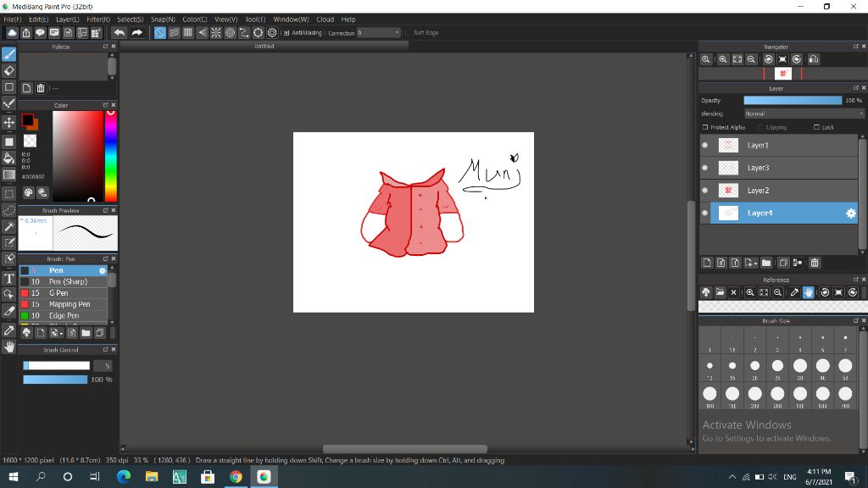This screenshot has height=488, width=868.
Task: Select Layer2 in the layer list
Action: (x=778, y=191)
